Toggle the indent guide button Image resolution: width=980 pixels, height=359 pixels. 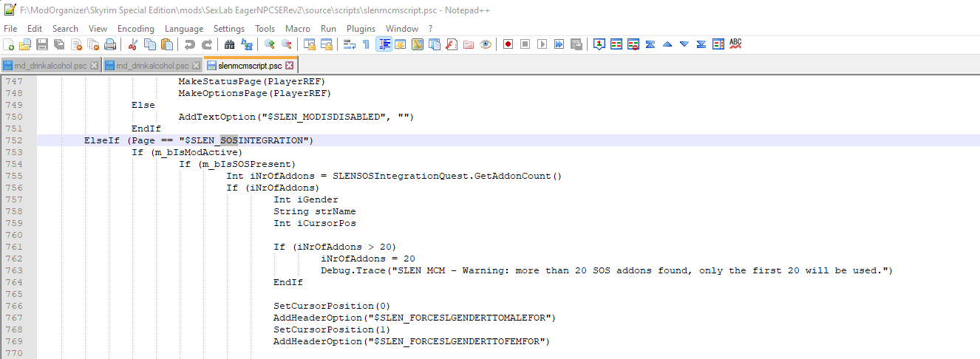[x=384, y=44]
